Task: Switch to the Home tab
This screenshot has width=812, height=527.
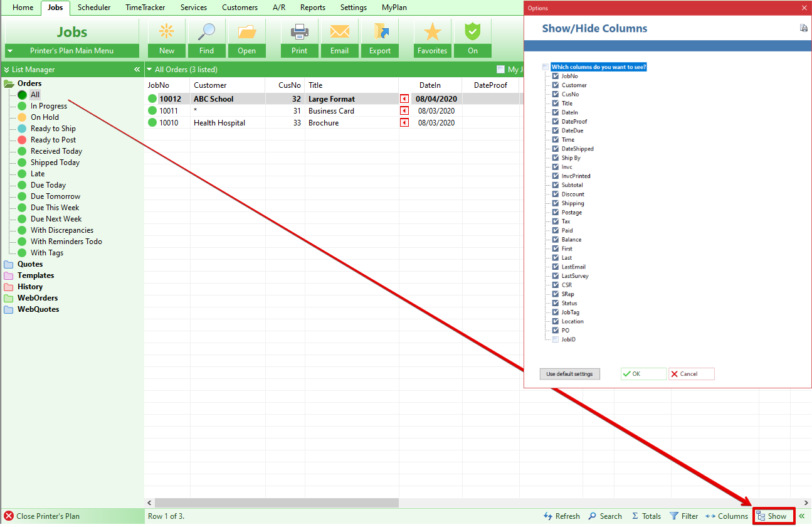Action: click(23, 8)
